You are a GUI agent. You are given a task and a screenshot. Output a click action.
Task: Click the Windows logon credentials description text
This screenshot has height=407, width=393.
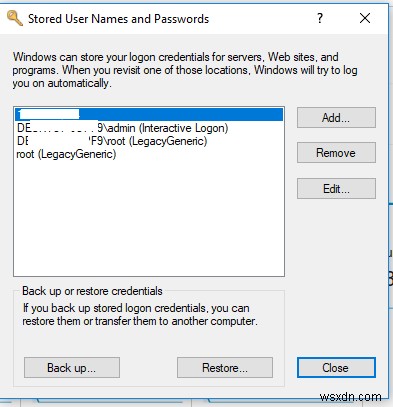click(185, 70)
